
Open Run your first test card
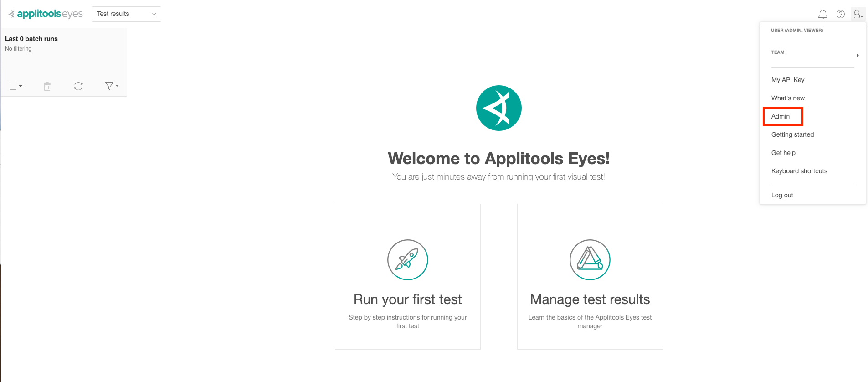tap(408, 277)
